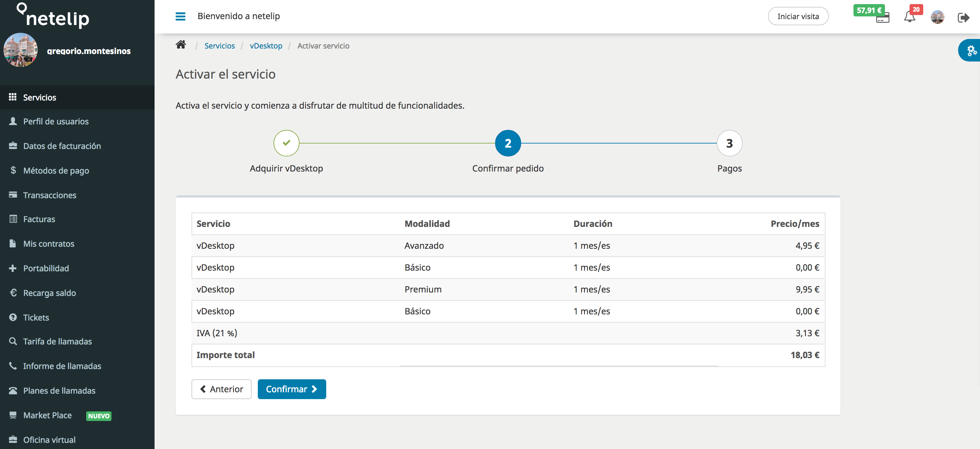The image size is (980, 449).
Task: Click the 3,13 € IVA amount
Action: pyautogui.click(x=807, y=333)
